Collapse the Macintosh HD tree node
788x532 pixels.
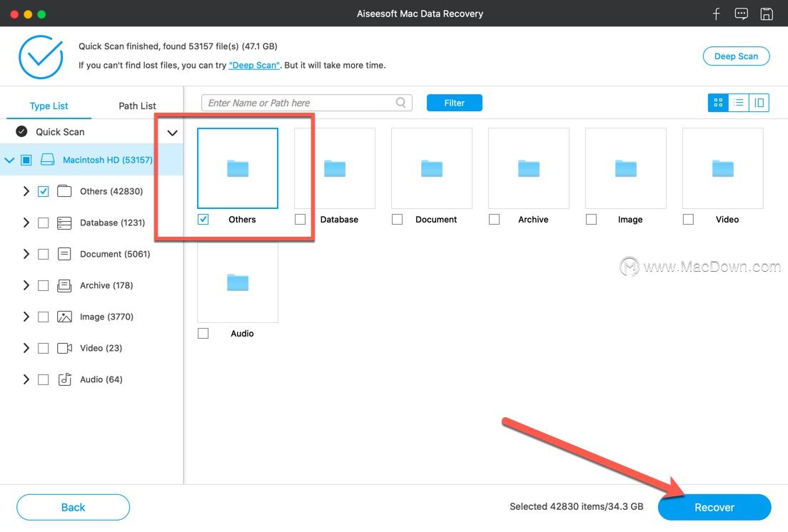tap(9, 160)
